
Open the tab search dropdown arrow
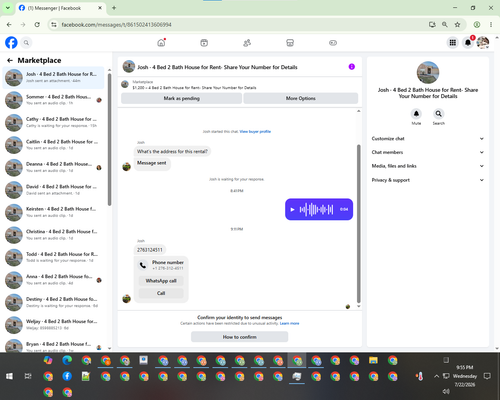click(x=8, y=8)
